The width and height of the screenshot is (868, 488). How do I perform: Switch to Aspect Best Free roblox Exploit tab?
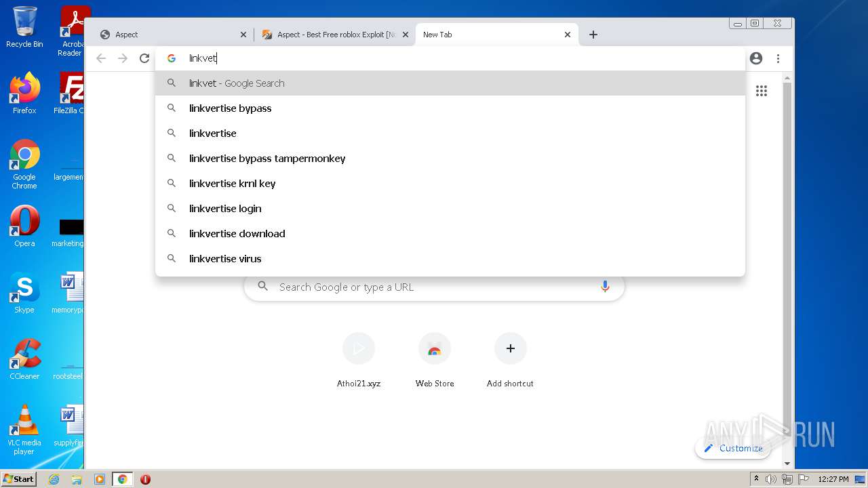(x=334, y=35)
